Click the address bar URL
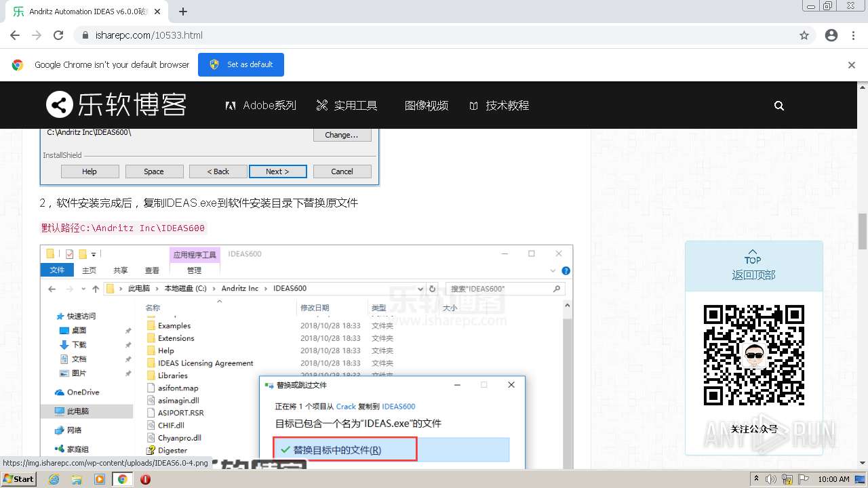 pos(149,35)
